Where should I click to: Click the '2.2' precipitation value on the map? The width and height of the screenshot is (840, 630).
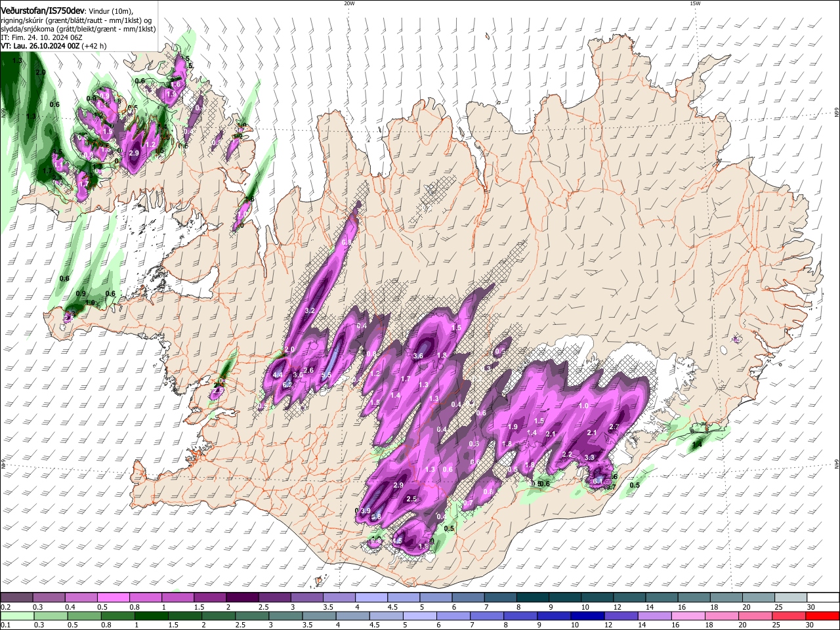(568, 454)
